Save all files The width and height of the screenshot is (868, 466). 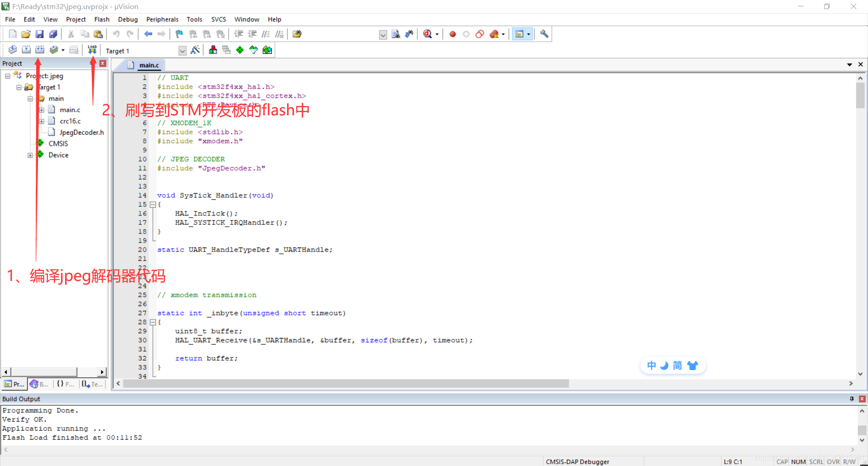pyautogui.click(x=53, y=34)
